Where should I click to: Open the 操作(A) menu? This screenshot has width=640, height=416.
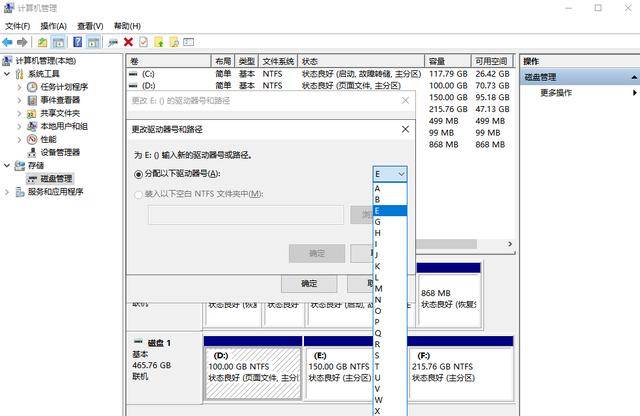click(x=53, y=26)
